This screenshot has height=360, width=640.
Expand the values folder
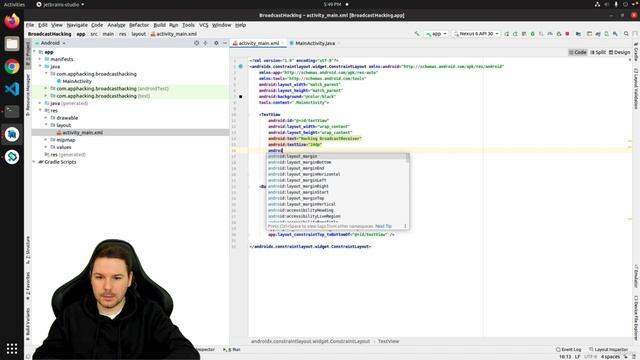click(46, 147)
